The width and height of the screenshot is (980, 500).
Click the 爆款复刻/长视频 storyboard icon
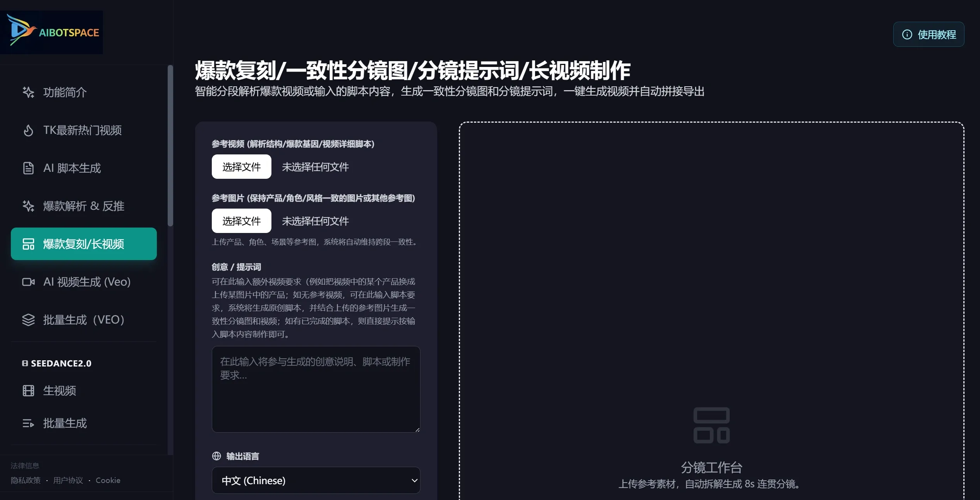coord(28,244)
